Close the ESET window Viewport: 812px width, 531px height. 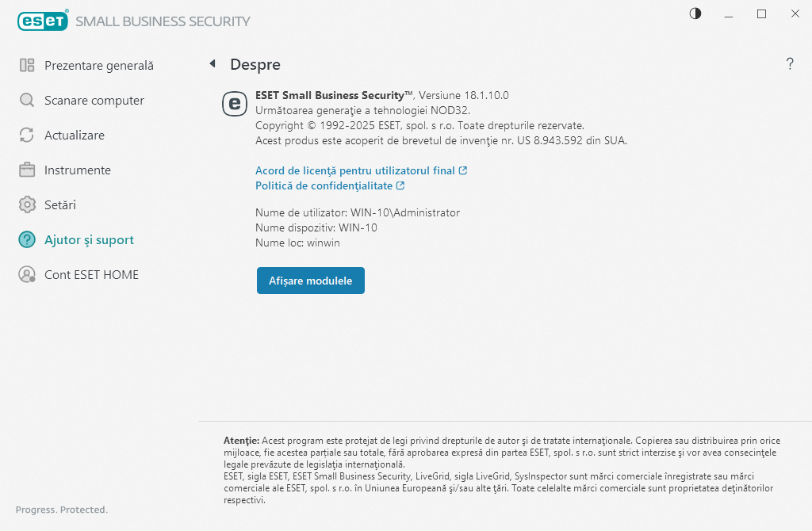click(795, 14)
